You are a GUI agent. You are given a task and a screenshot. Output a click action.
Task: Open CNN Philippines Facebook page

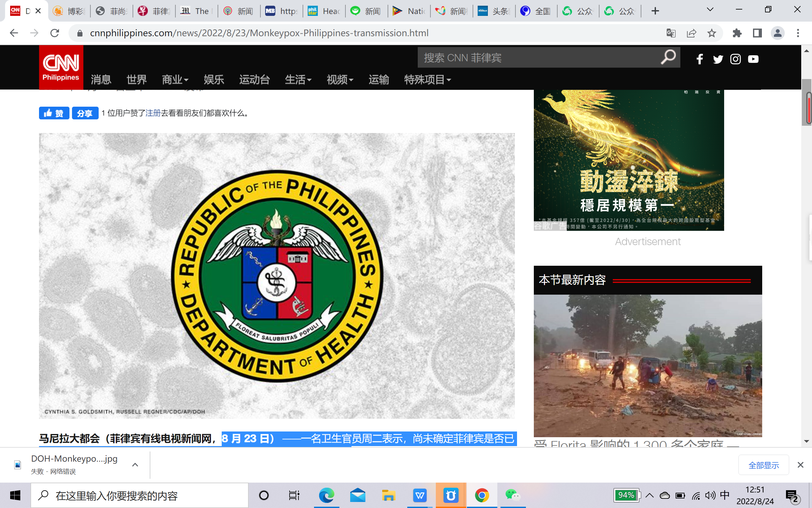[700, 59]
